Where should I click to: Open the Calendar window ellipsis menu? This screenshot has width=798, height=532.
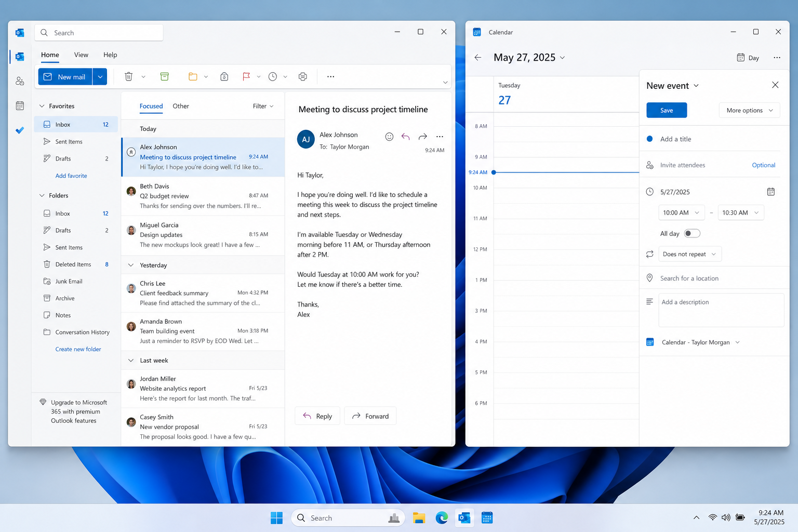click(x=777, y=58)
